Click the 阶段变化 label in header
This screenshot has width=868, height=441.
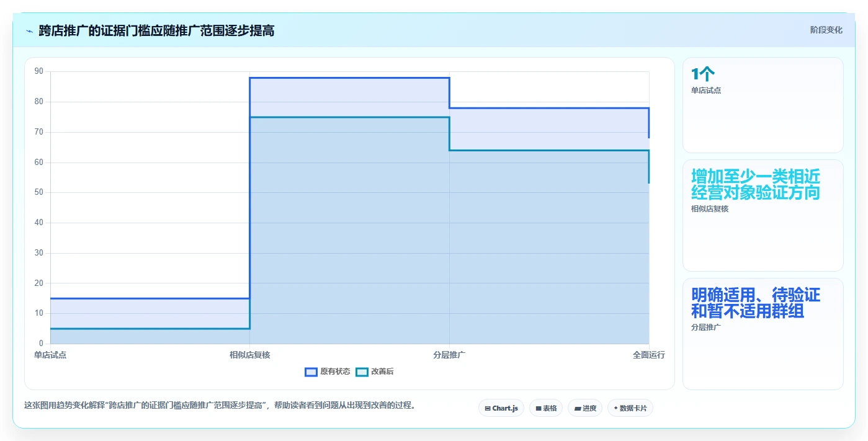click(x=826, y=30)
